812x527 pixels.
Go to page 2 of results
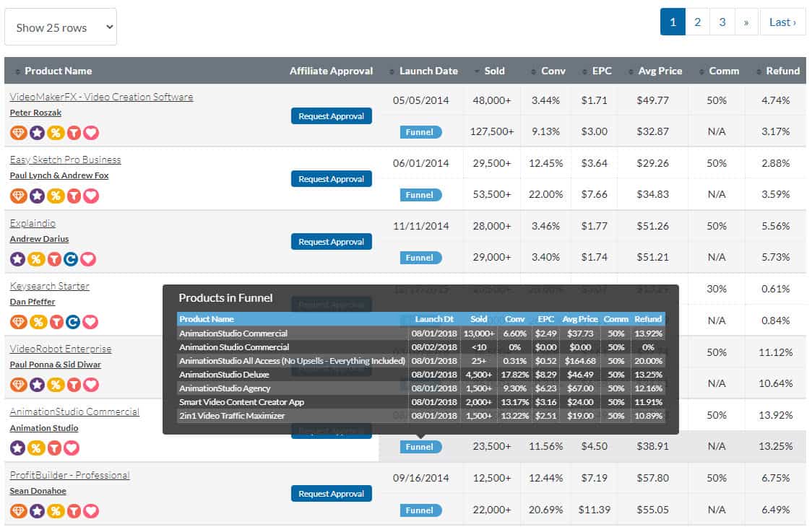pyautogui.click(x=698, y=22)
